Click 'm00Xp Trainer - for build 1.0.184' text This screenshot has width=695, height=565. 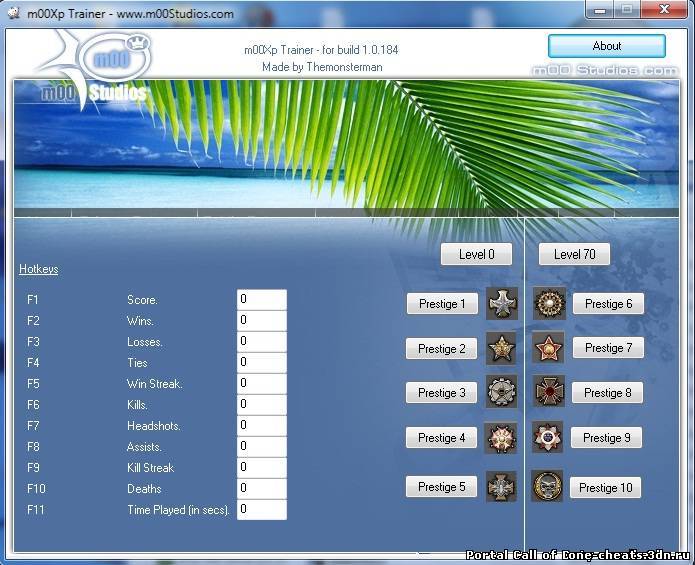pyautogui.click(x=321, y=50)
